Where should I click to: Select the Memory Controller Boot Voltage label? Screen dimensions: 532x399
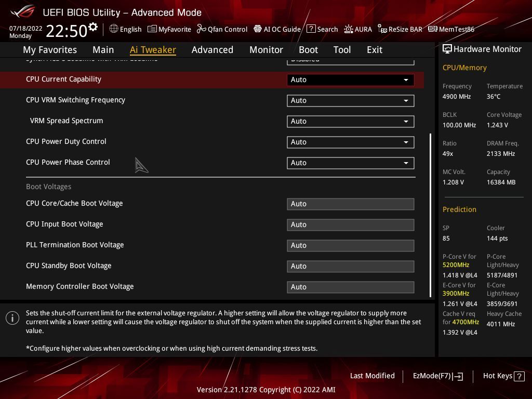[79, 286]
